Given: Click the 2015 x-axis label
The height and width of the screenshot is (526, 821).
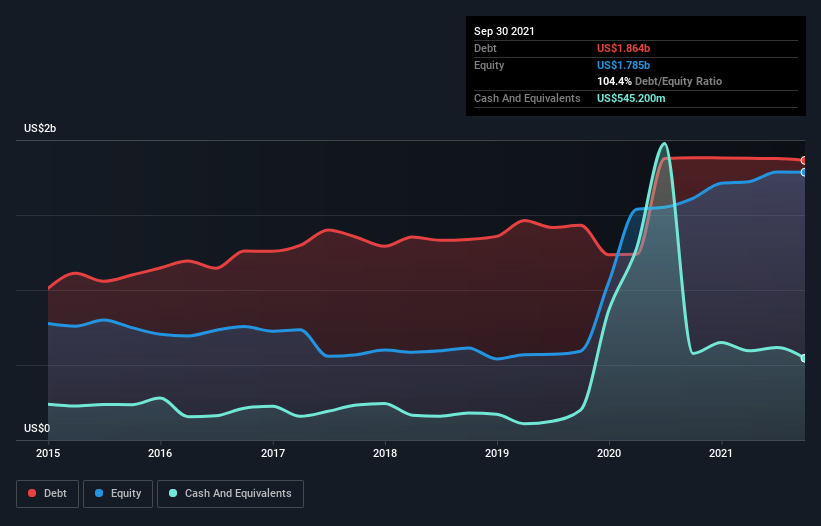Looking at the screenshot, I should pos(48,453).
